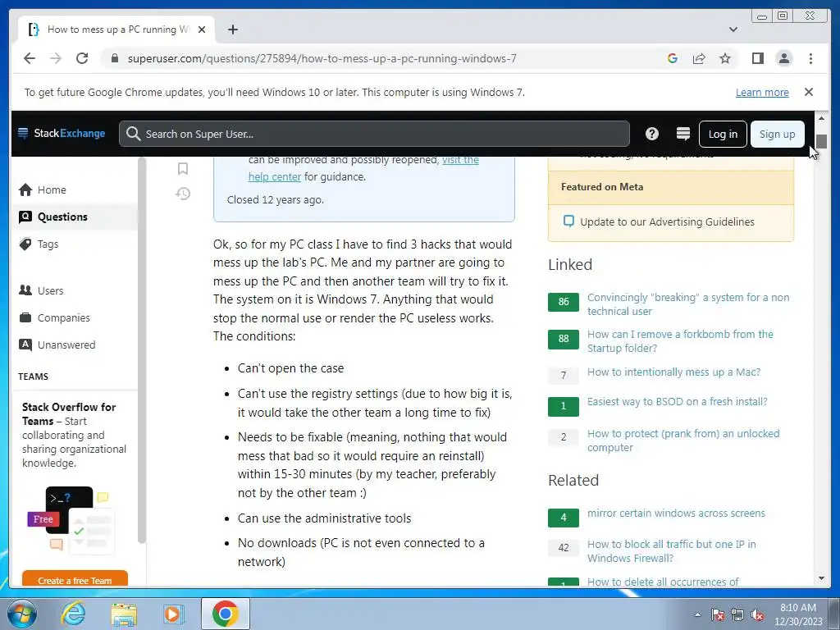Click the Google icon in the address bar
840x630 pixels.
tap(673, 58)
